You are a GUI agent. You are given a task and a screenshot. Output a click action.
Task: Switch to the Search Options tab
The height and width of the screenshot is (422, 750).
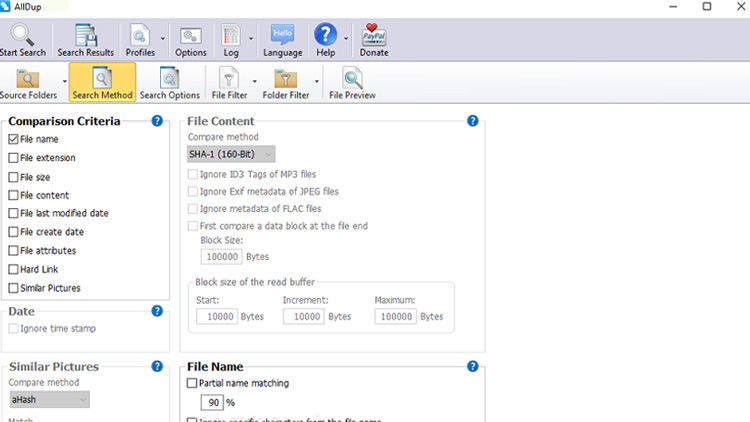(169, 82)
